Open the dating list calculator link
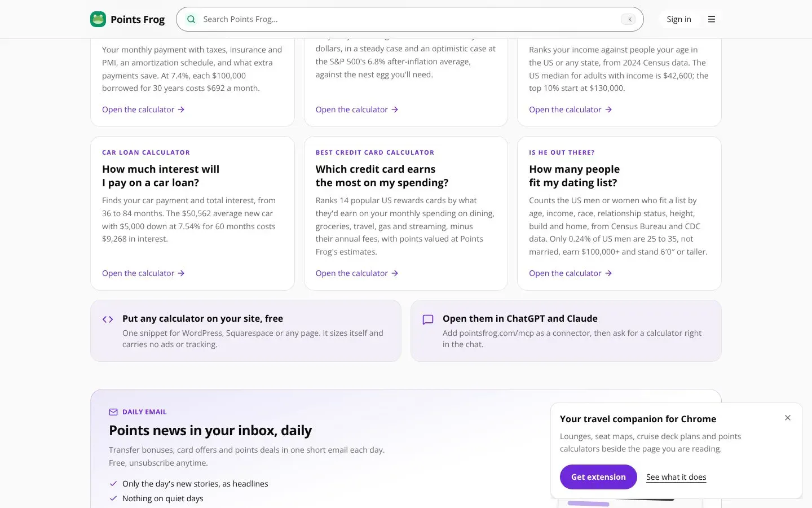Screen dimensions: 812x508 click(571, 273)
